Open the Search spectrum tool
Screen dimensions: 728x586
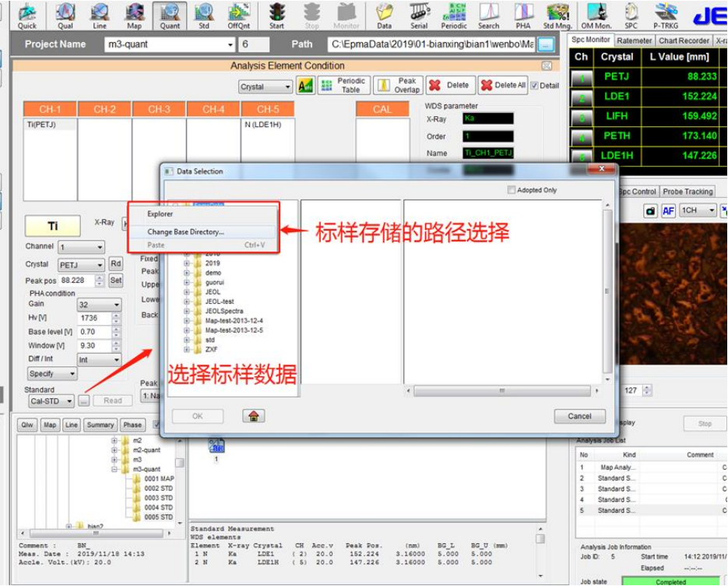489,15
